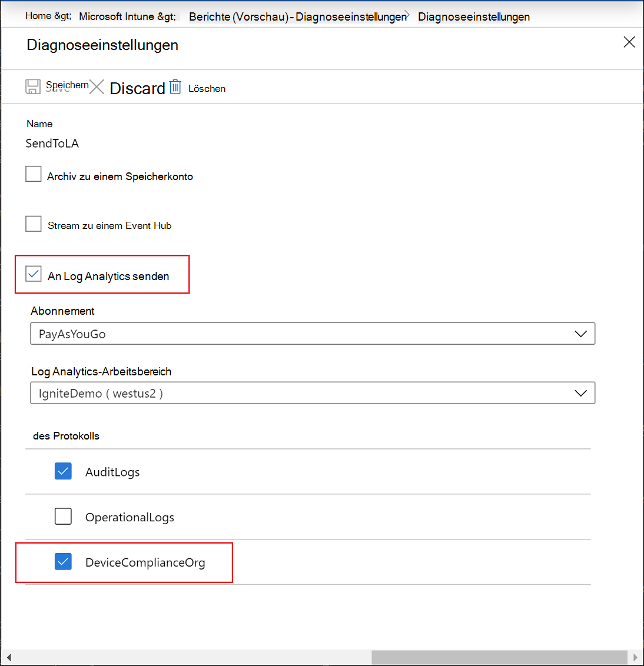Viewport: 644px width, 666px height.
Task: Click the trash icon next to Löschen
Action: (x=175, y=86)
